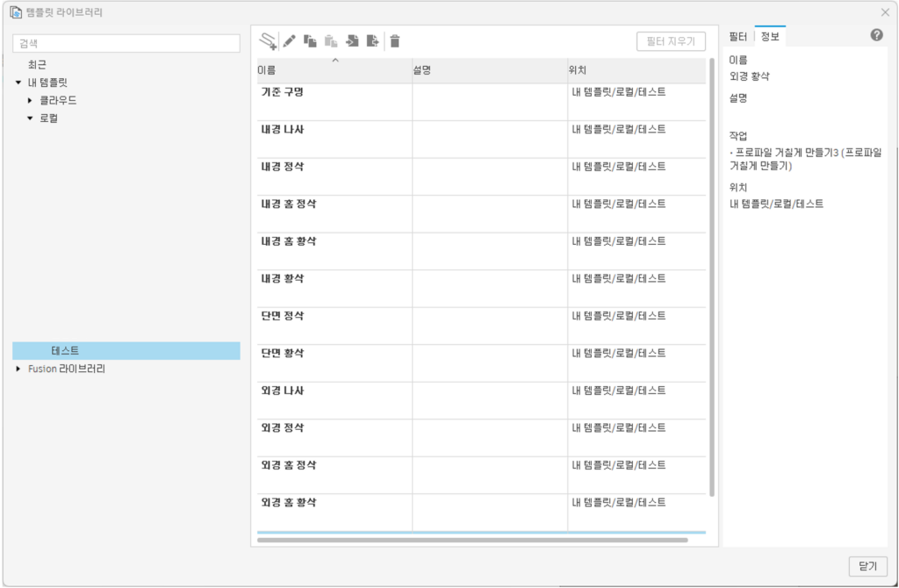The height and width of the screenshot is (588, 899).
Task: Click the trash delete template icon
Action: pos(395,41)
